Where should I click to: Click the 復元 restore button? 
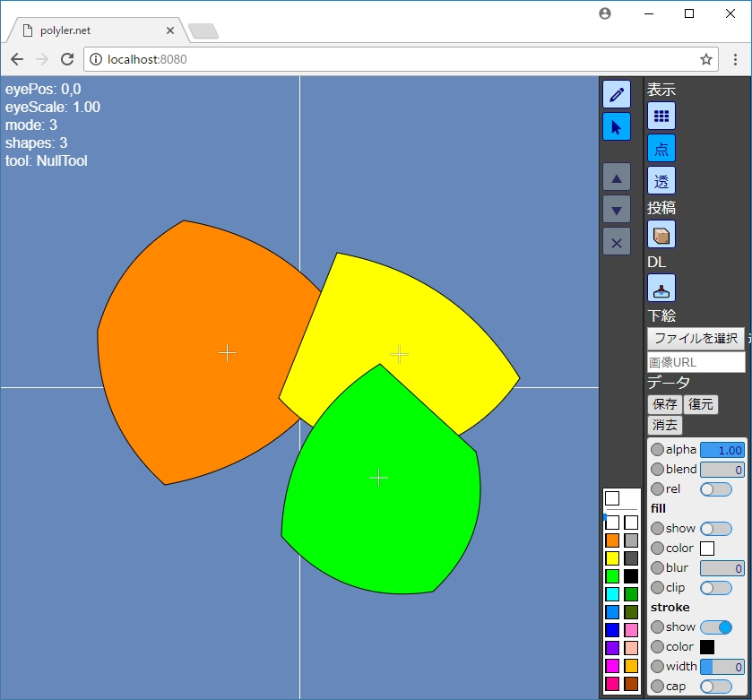(700, 404)
